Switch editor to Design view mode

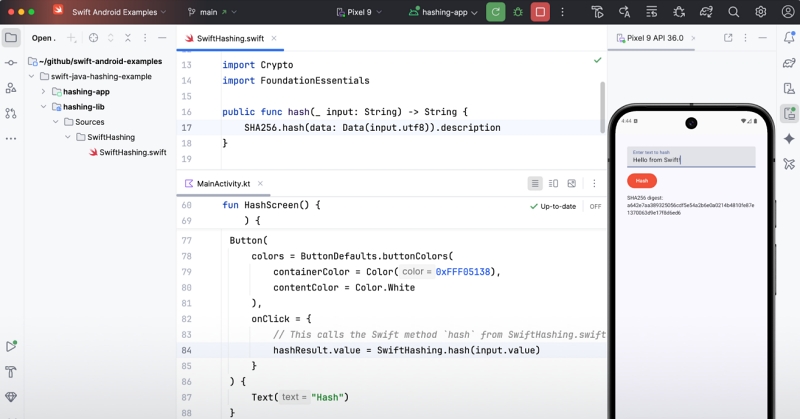point(572,184)
